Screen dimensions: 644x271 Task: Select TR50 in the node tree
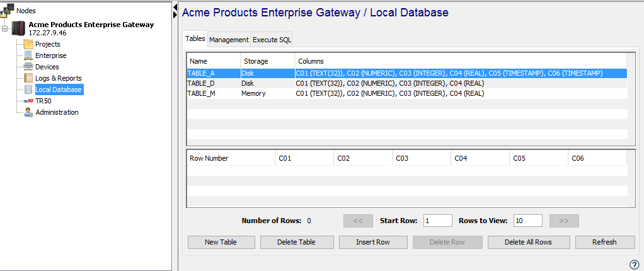[x=43, y=101]
